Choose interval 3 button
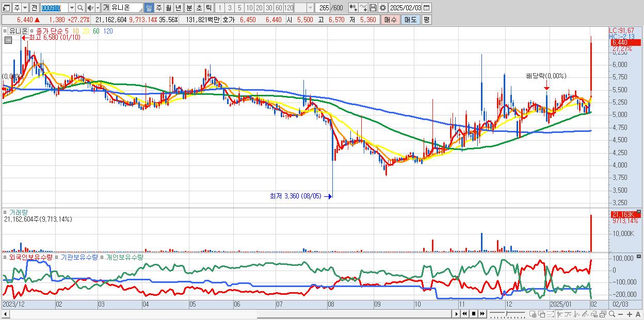Screen dimensions: 644x320 pyautogui.click(x=230, y=8)
